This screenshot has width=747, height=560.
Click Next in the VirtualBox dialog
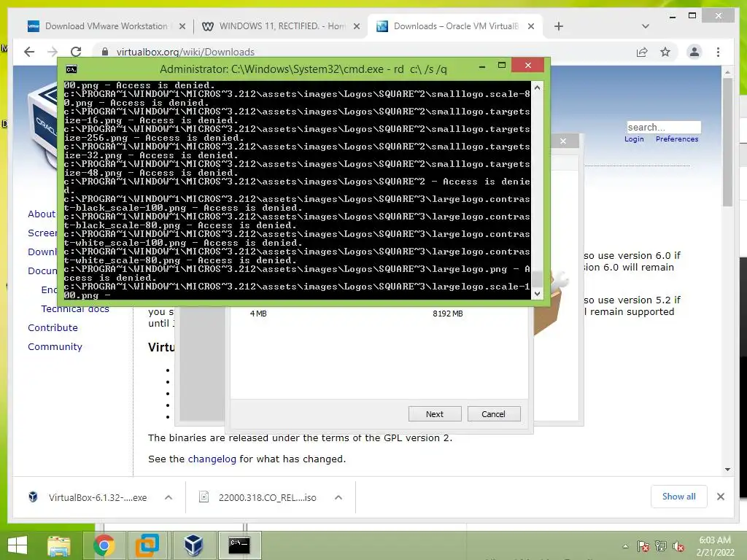[x=435, y=414]
